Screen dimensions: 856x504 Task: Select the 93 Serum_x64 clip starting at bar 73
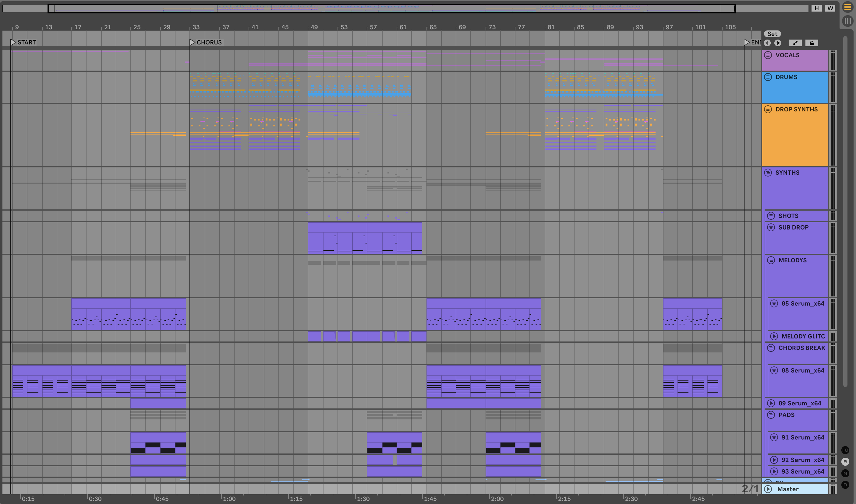513,471
